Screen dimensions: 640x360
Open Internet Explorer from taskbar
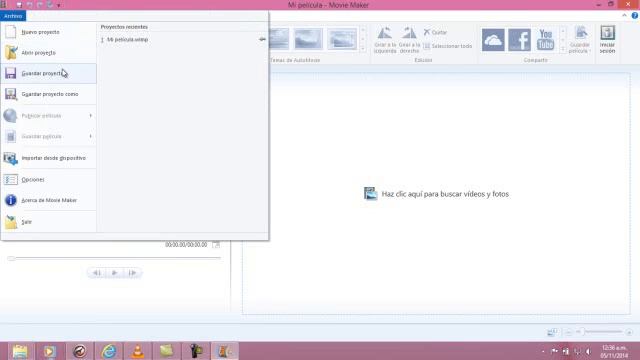tap(109, 351)
